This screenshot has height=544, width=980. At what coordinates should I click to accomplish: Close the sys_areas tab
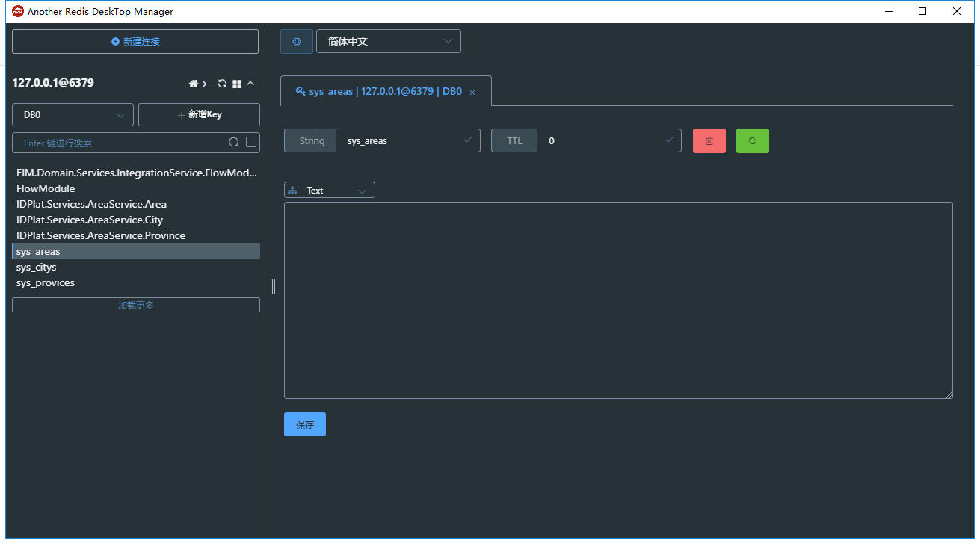pos(472,93)
